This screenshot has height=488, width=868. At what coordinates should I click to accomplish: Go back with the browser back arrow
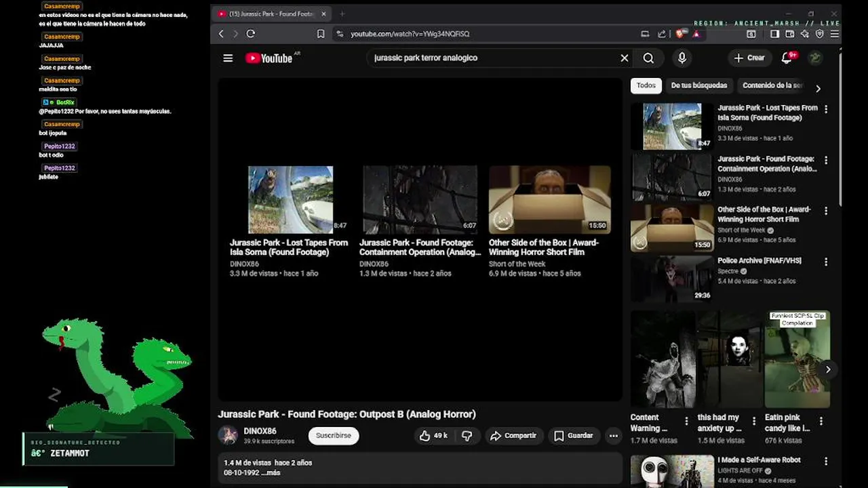click(x=221, y=34)
